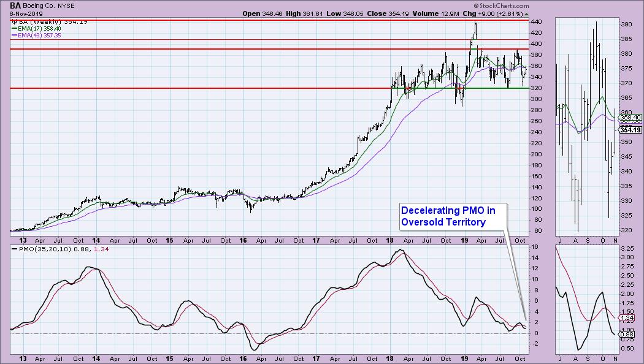This screenshot has height=364, width=644.
Task: Click the 16 label on the PMO axis
Action: (x=534, y=246)
